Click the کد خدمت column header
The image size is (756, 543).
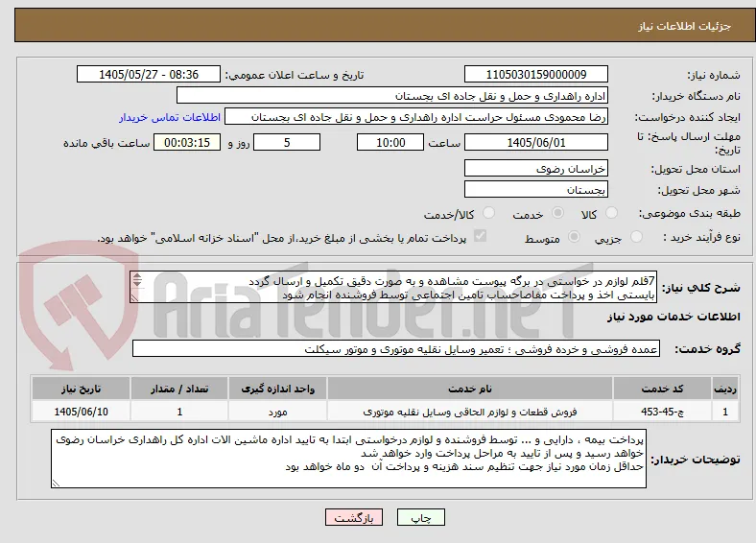tap(662, 389)
